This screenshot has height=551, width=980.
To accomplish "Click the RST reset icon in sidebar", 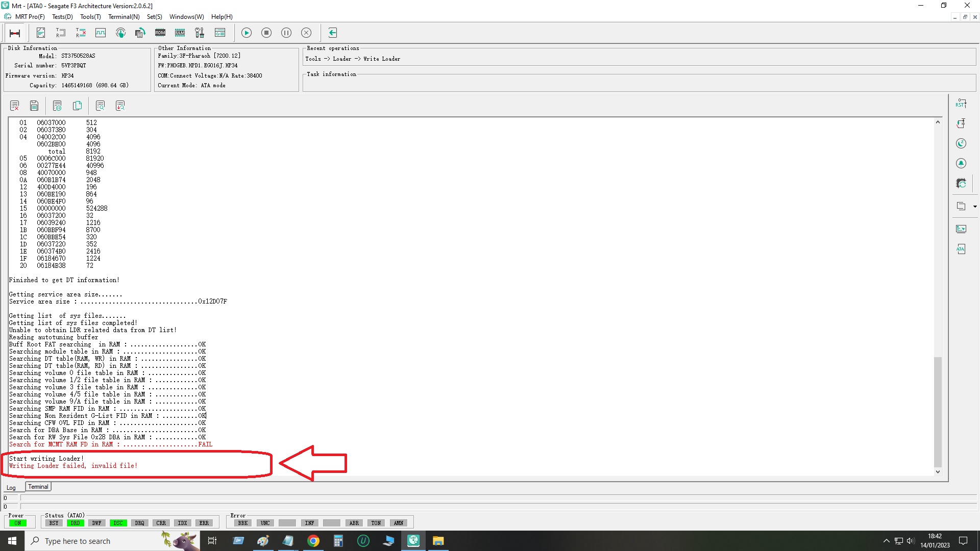I will click(x=961, y=104).
